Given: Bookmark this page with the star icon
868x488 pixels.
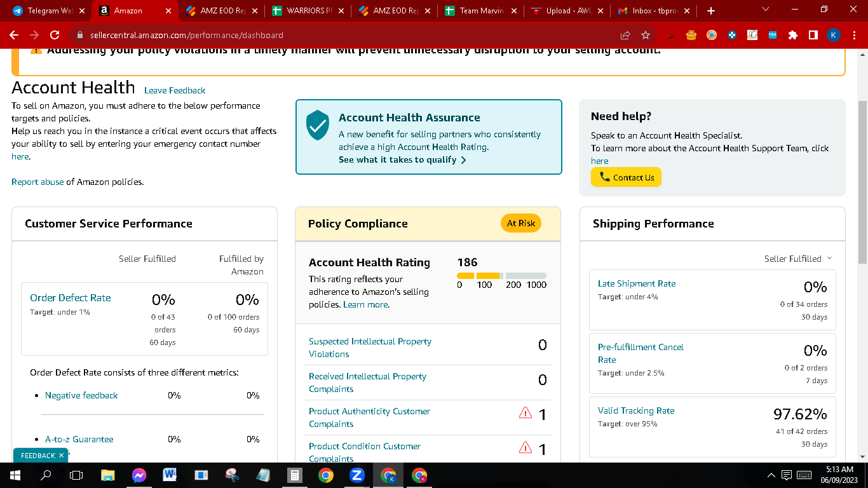Looking at the screenshot, I should coord(646,35).
